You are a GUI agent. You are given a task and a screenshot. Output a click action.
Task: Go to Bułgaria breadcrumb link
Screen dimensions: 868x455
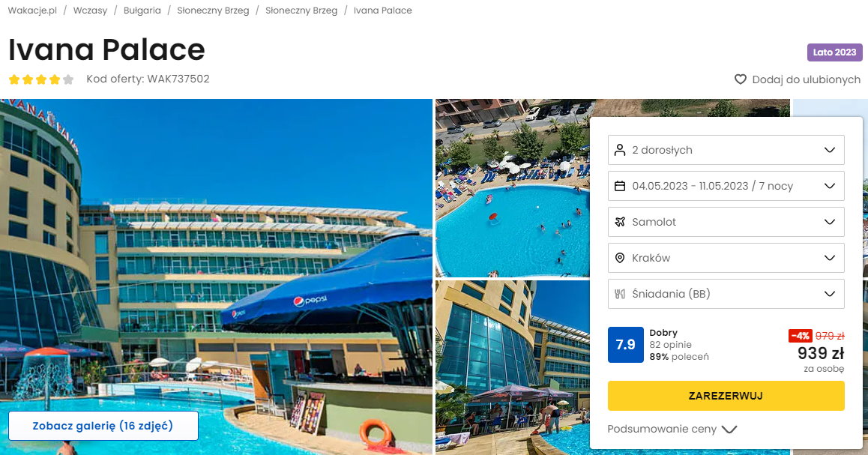[x=142, y=10]
